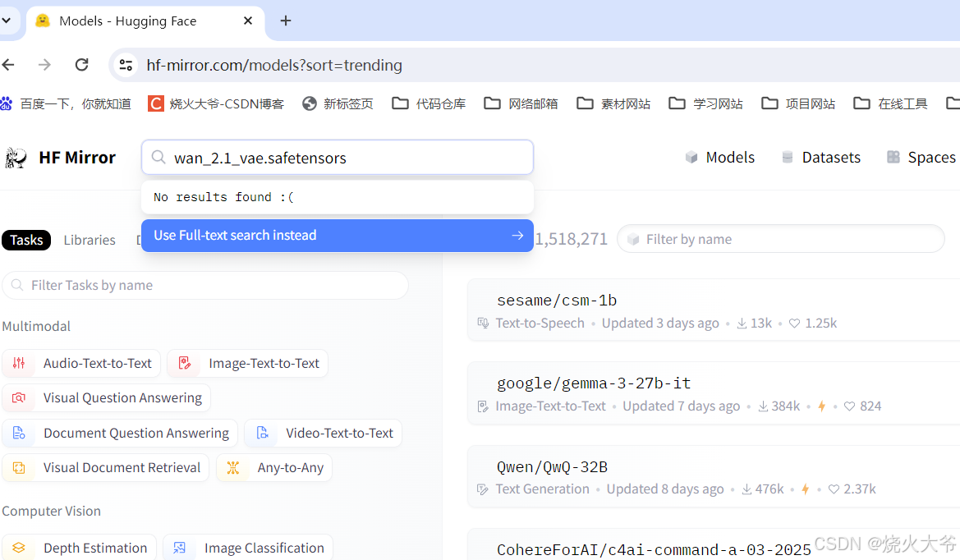The width and height of the screenshot is (960, 560).
Task: Open the Datasets navigation item
Action: 821,158
